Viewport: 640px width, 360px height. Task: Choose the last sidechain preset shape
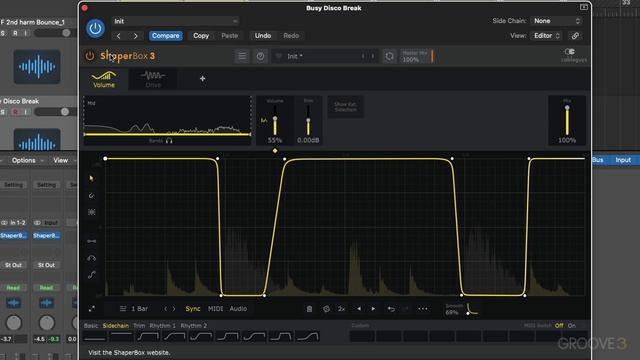[308, 337]
